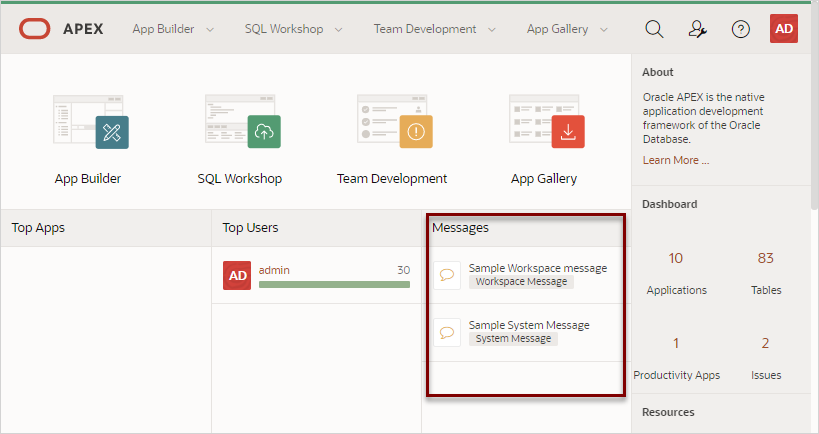Click the 83 Tables count

tap(765, 258)
